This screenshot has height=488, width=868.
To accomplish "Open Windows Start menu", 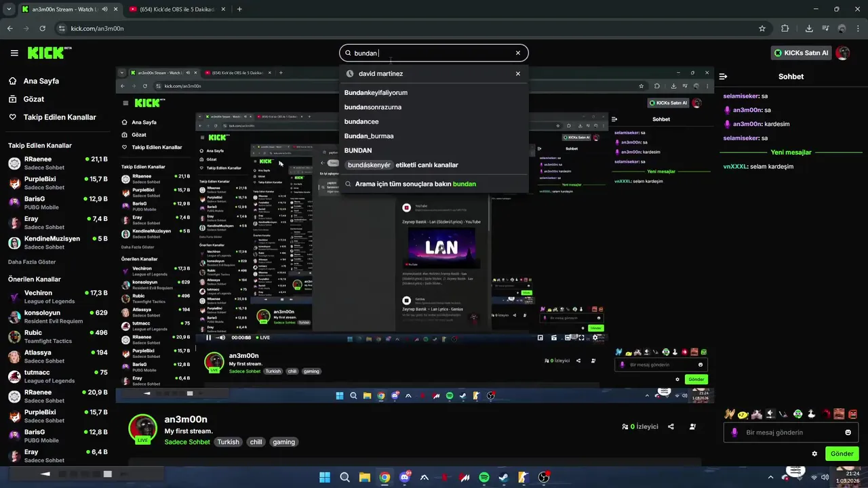I will click(324, 477).
